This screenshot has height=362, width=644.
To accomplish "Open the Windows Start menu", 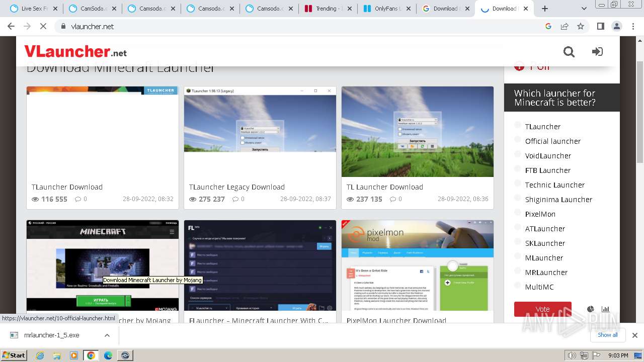I will (14, 355).
